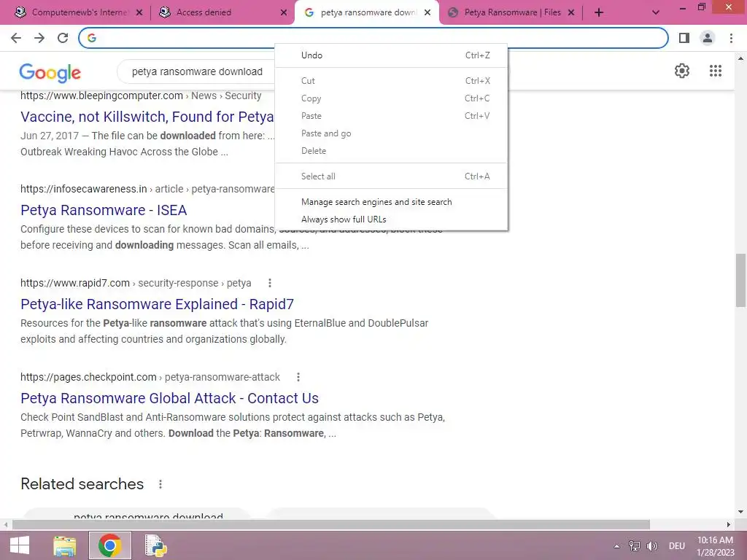The height and width of the screenshot is (560, 747).
Task: Open Manage search engines and site search
Action: tap(391, 202)
